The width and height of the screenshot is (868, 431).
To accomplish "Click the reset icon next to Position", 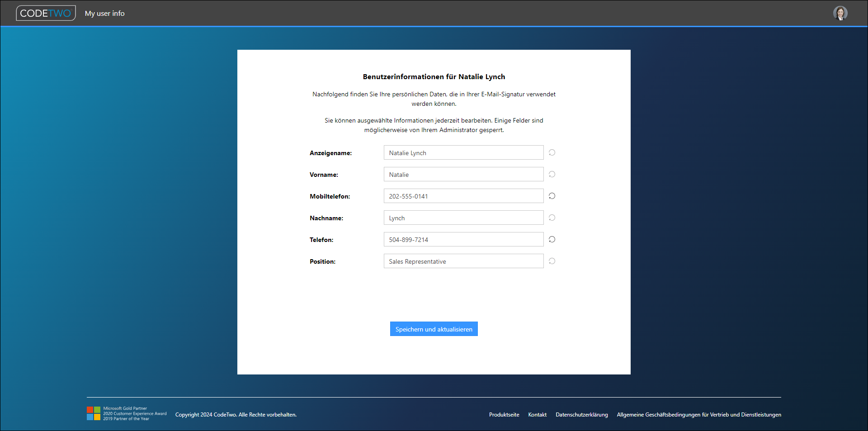I will (x=552, y=261).
